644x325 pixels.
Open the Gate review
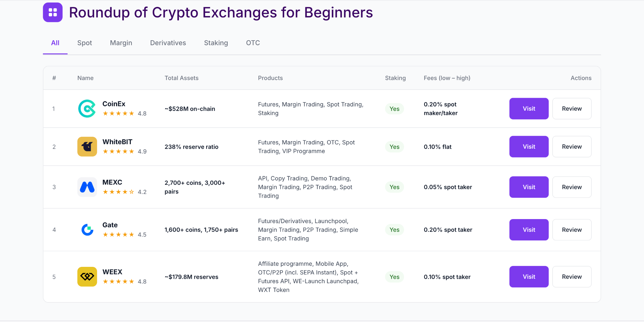coord(572,230)
